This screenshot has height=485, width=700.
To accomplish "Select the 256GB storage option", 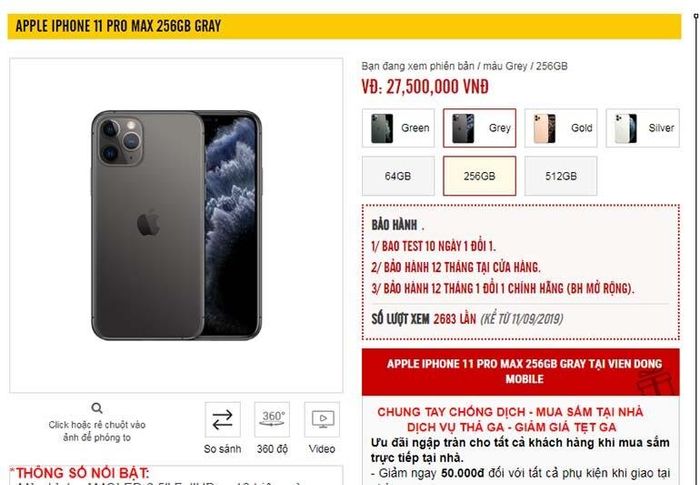I will point(479,176).
